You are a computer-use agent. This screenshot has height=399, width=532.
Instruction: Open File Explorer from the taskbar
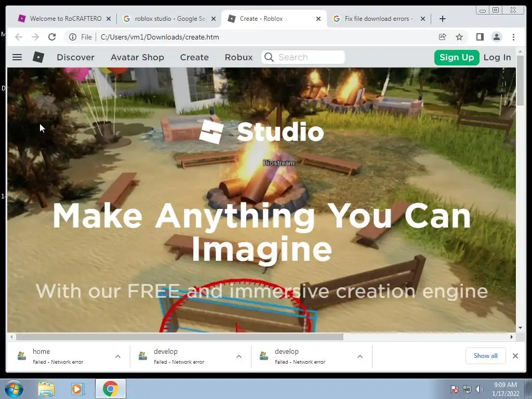point(46,389)
